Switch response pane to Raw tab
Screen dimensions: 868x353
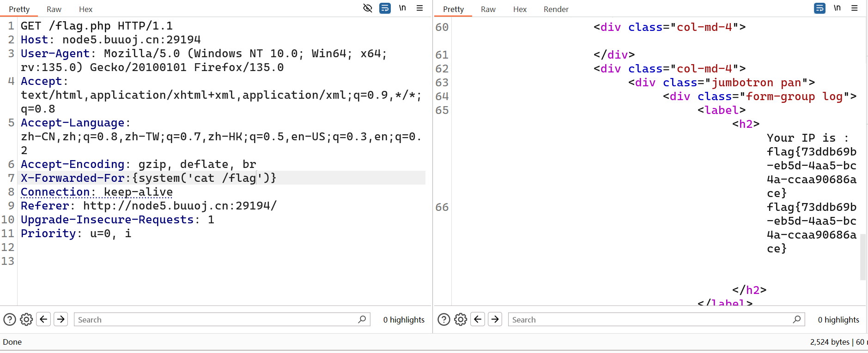click(488, 9)
